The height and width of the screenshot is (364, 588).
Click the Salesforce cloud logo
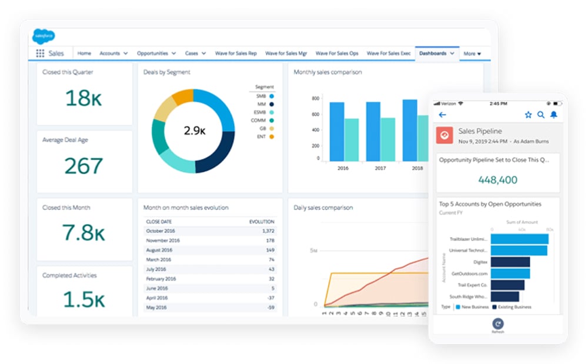[x=44, y=36]
